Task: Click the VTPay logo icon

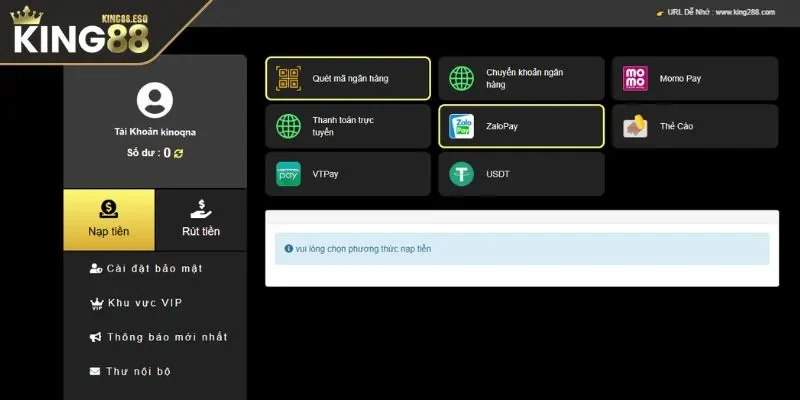Action: click(x=288, y=174)
